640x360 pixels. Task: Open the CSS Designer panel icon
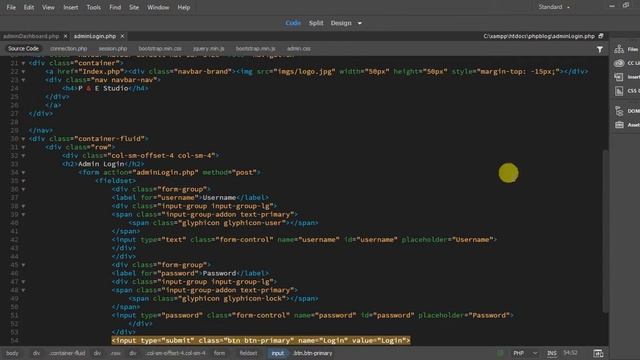[619, 91]
